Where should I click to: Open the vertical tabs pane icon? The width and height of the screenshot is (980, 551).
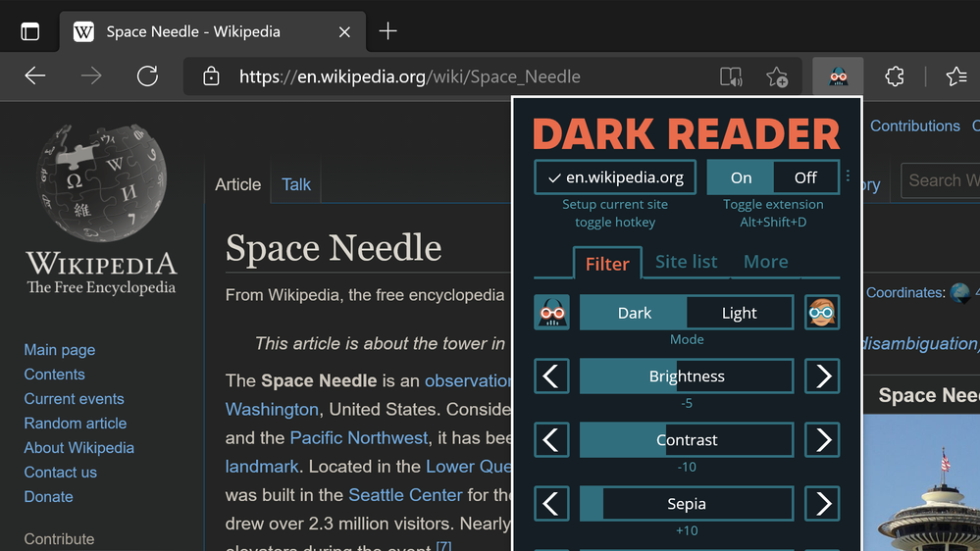[29, 31]
